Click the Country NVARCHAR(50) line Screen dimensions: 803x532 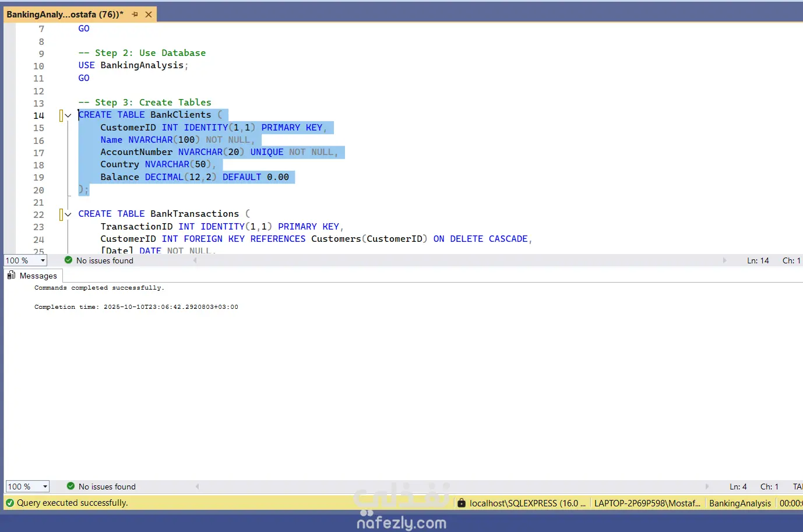(x=158, y=164)
